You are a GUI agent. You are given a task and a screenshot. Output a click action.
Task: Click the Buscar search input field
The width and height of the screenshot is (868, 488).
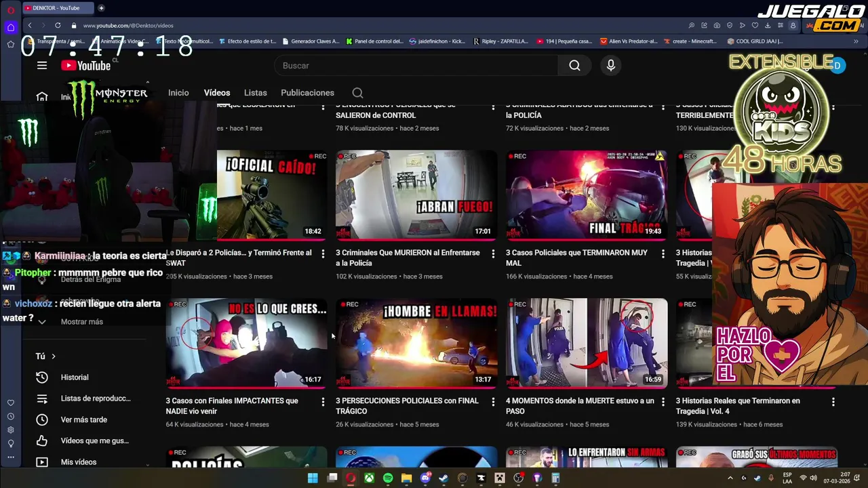point(416,66)
